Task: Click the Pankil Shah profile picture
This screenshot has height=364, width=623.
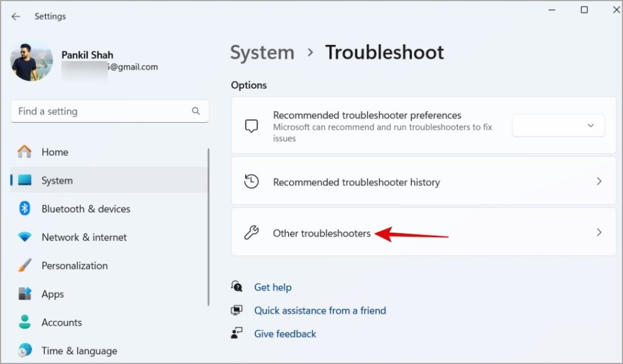Action: click(32, 61)
